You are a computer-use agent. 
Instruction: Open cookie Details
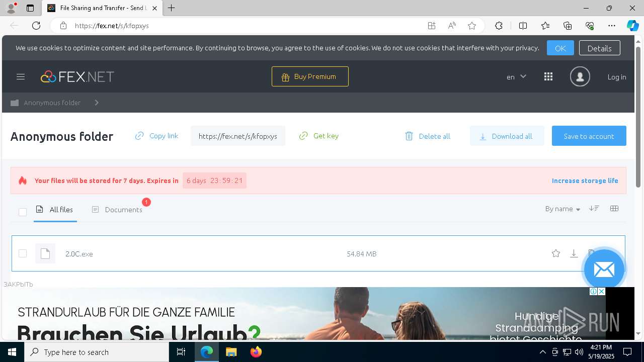coord(599,48)
